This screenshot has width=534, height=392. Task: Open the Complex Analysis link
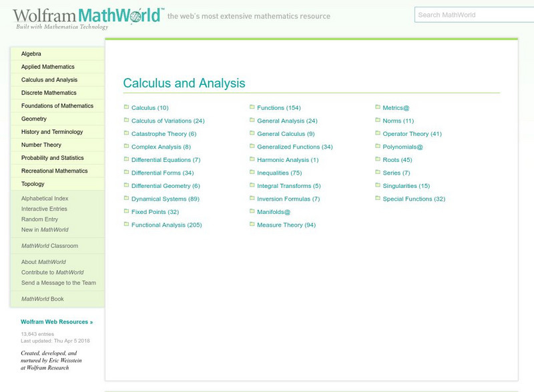click(x=161, y=147)
